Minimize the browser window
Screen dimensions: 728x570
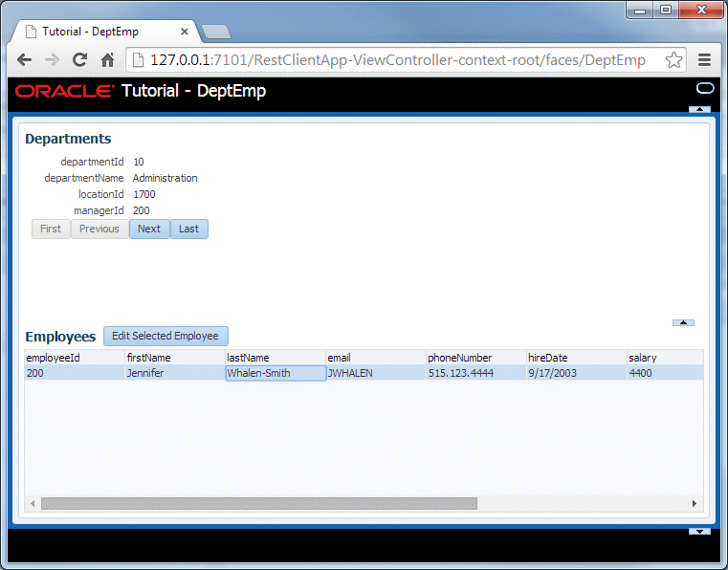click(640, 10)
